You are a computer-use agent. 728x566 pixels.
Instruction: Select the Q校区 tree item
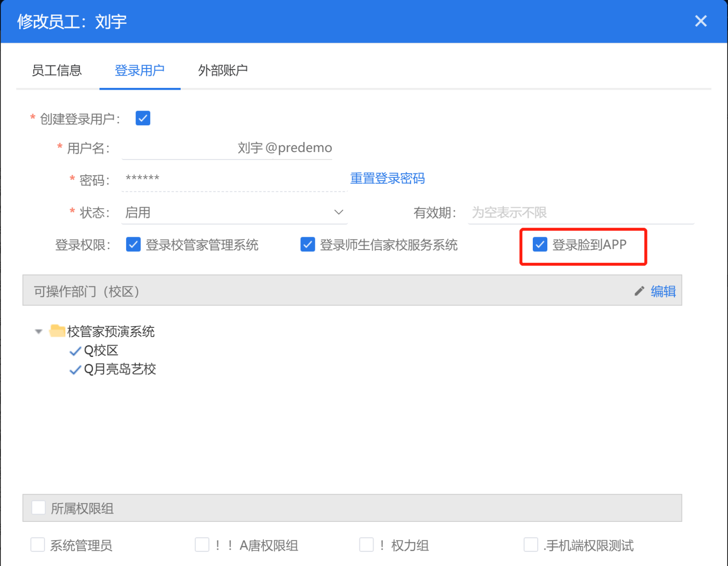(x=101, y=351)
